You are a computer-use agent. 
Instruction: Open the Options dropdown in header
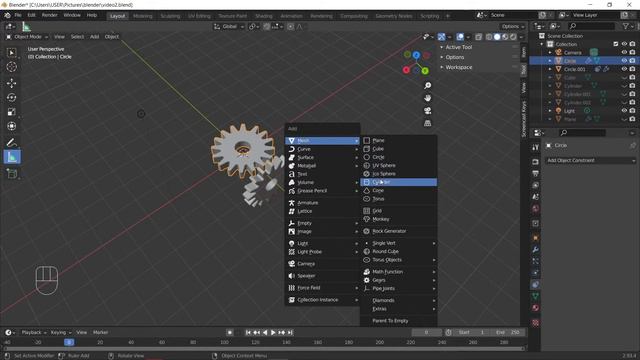(513, 27)
